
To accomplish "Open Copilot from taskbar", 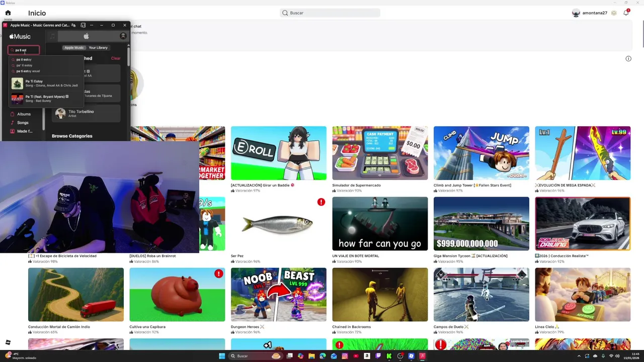I will point(300,356).
